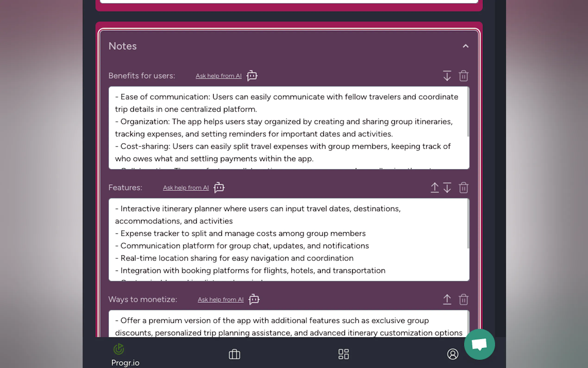The image size is (588, 368).
Task: Ask help from AI for Features
Action: [x=186, y=188]
